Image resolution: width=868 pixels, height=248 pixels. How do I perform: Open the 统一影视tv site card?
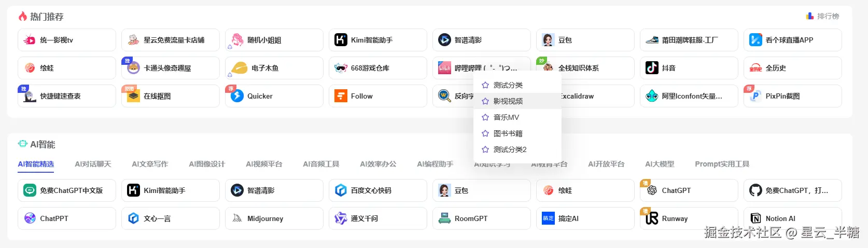click(x=67, y=40)
